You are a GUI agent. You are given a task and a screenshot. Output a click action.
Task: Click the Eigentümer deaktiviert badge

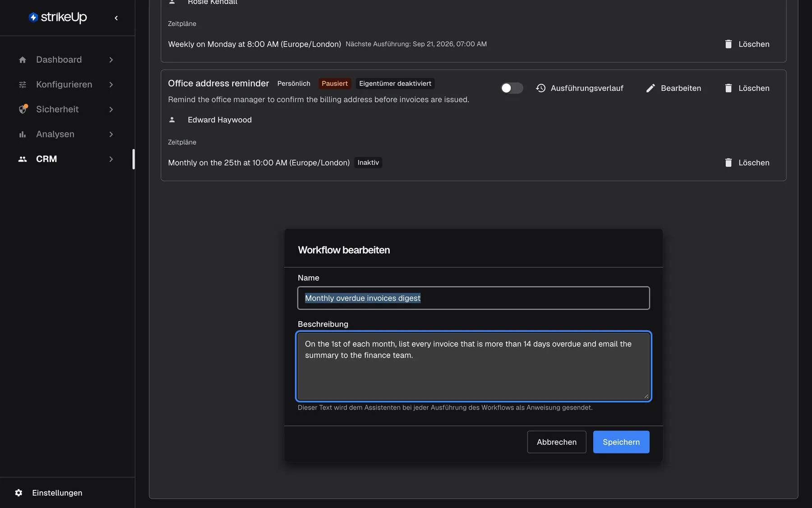[x=395, y=84]
